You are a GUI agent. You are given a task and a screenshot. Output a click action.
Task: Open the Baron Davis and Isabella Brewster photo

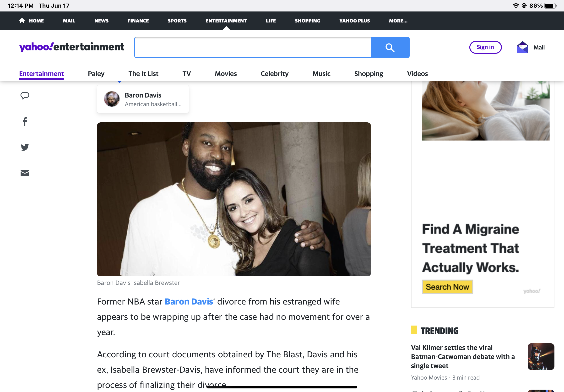234,199
